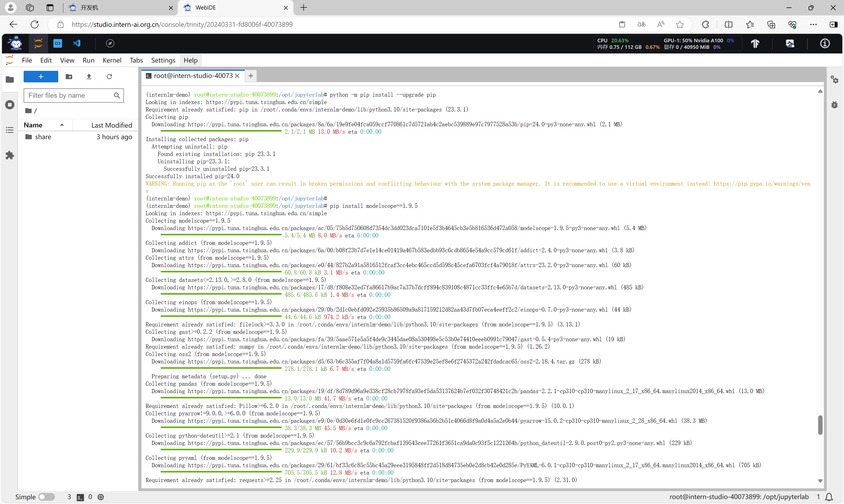Image resolution: width=844 pixels, height=504 pixels.
Task: Open the info circle icon
Action: (x=825, y=43)
